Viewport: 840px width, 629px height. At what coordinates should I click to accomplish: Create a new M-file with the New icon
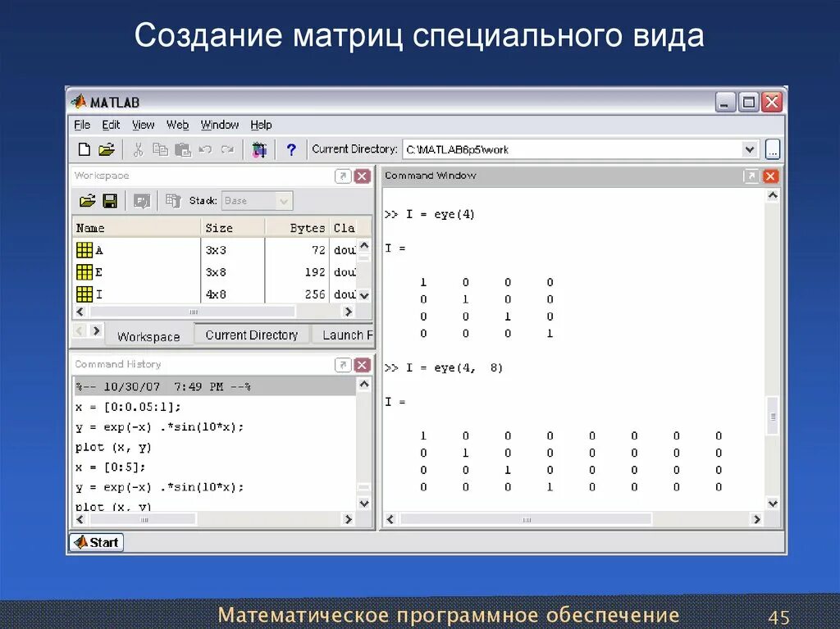[84, 148]
